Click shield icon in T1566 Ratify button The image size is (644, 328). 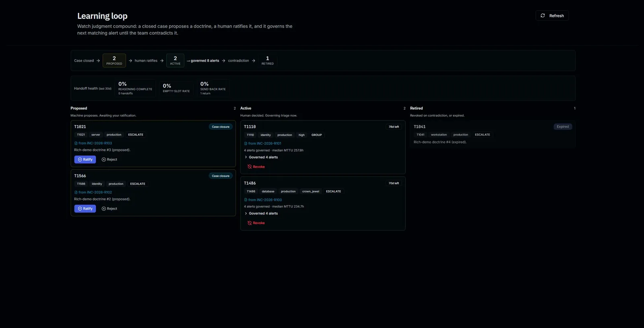point(80,209)
